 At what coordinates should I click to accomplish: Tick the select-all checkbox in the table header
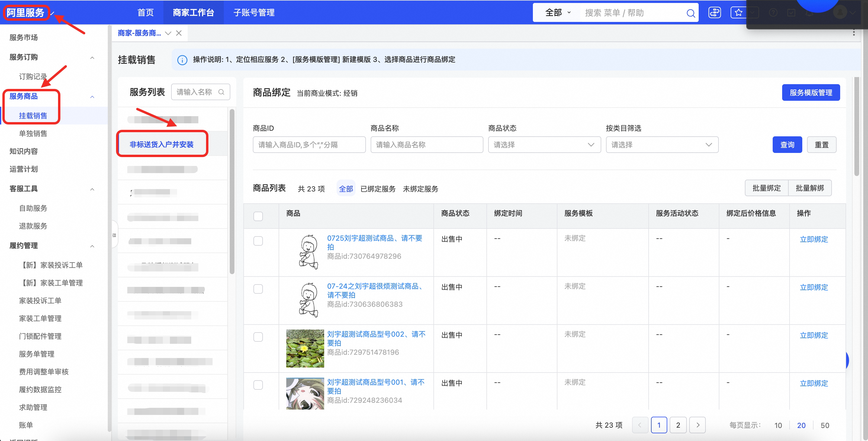(258, 216)
